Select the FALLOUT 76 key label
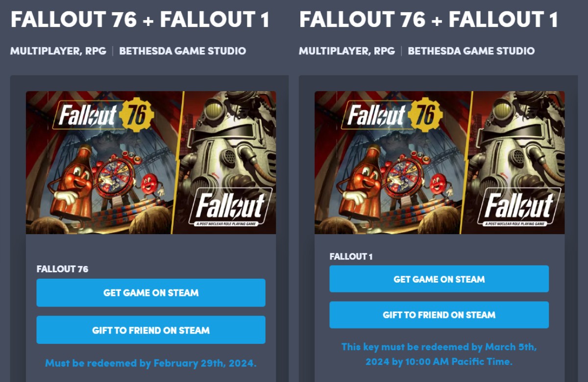Viewport: 588px width, 382px height. [x=63, y=269]
